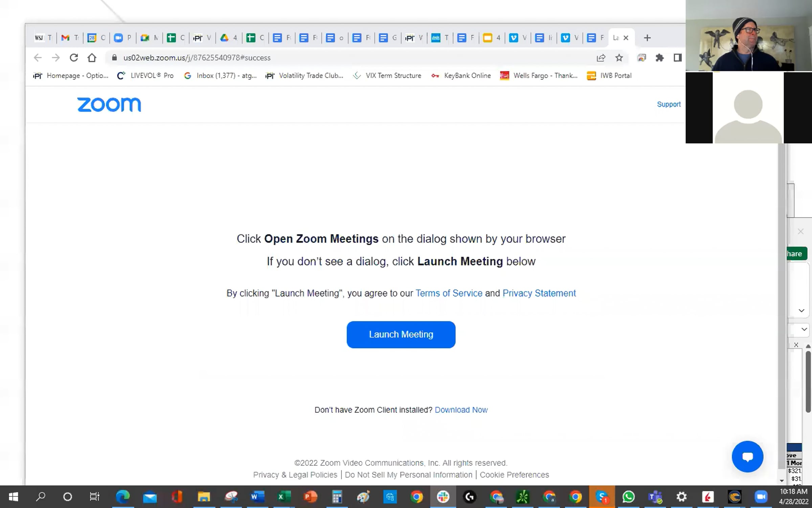Open the Zoom app on the taskbar
Screen dimensions: 812x508
tap(761, 497)
